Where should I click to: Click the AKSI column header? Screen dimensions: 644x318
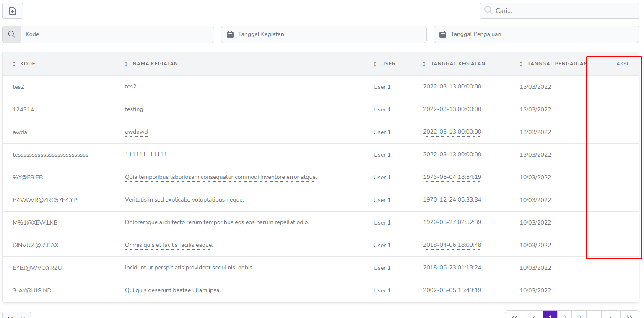click(622, 64)
